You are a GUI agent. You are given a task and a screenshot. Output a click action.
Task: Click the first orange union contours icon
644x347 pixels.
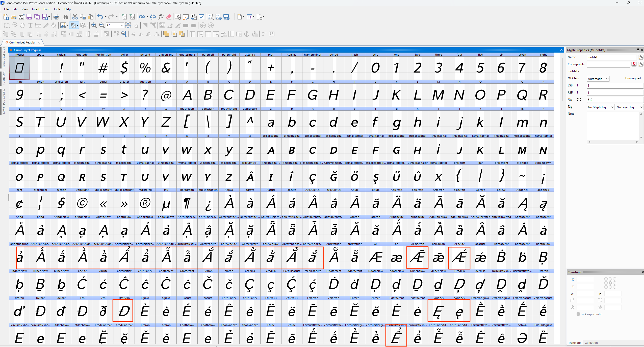[166, 34]
